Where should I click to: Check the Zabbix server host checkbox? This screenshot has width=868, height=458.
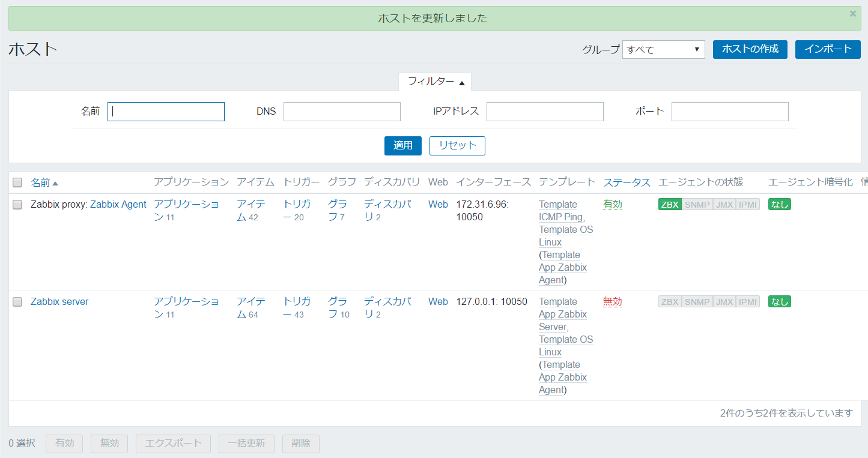[x=17, y=302]
